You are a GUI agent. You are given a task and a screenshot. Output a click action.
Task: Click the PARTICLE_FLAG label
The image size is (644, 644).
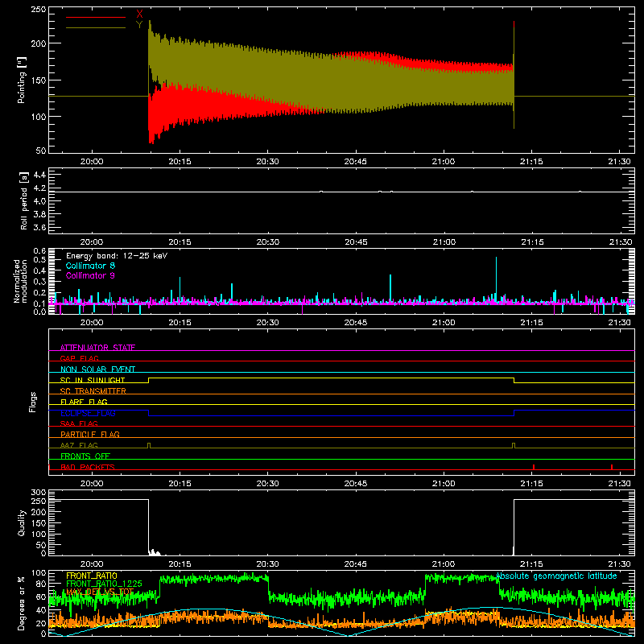click(x=90, y=434)
